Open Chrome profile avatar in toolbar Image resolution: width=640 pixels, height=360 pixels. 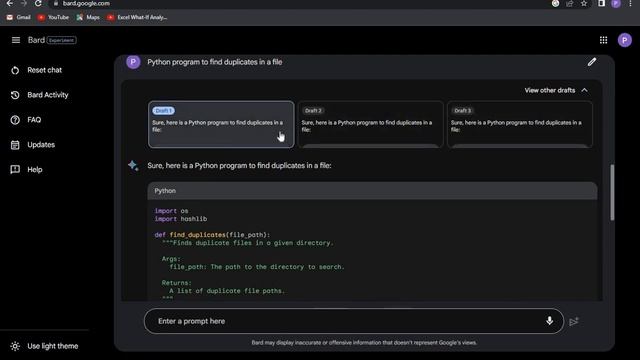tap(616, 4)
